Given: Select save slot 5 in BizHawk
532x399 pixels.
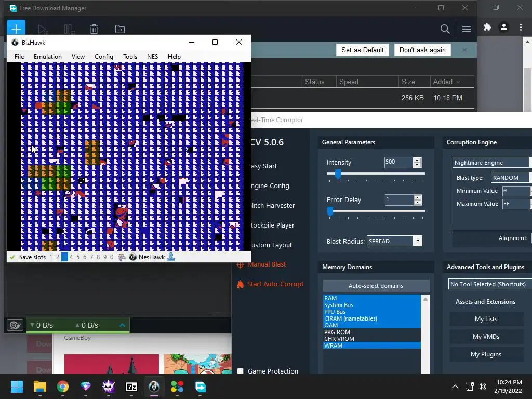Looking at the screenshot, I should 78,257.
